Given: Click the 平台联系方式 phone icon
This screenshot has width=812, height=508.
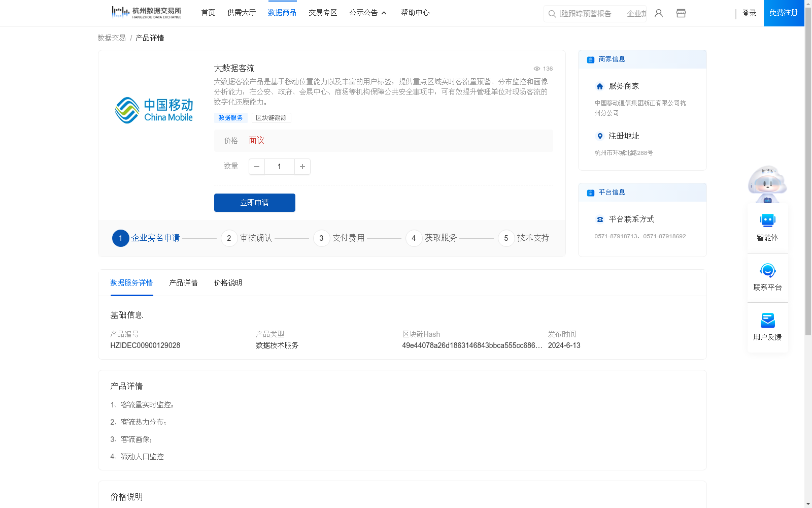Looking at the screenshot, I should coord(600,219).
